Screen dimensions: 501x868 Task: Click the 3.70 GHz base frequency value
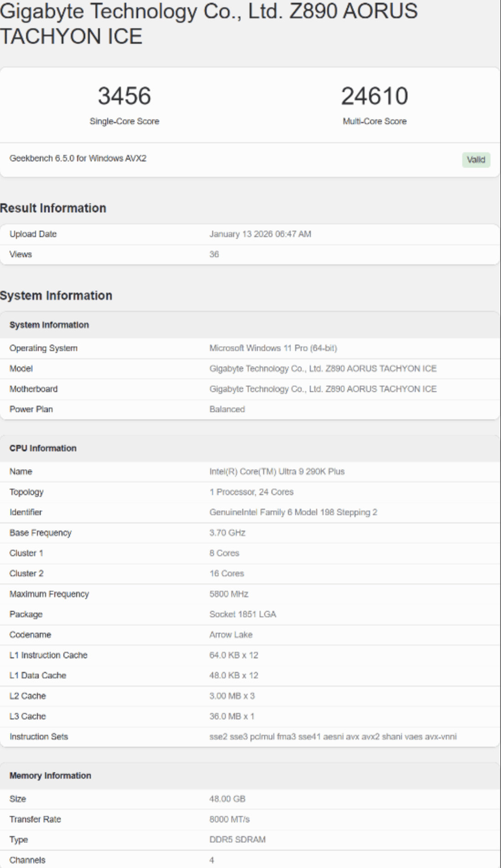(x=227, y=532)
